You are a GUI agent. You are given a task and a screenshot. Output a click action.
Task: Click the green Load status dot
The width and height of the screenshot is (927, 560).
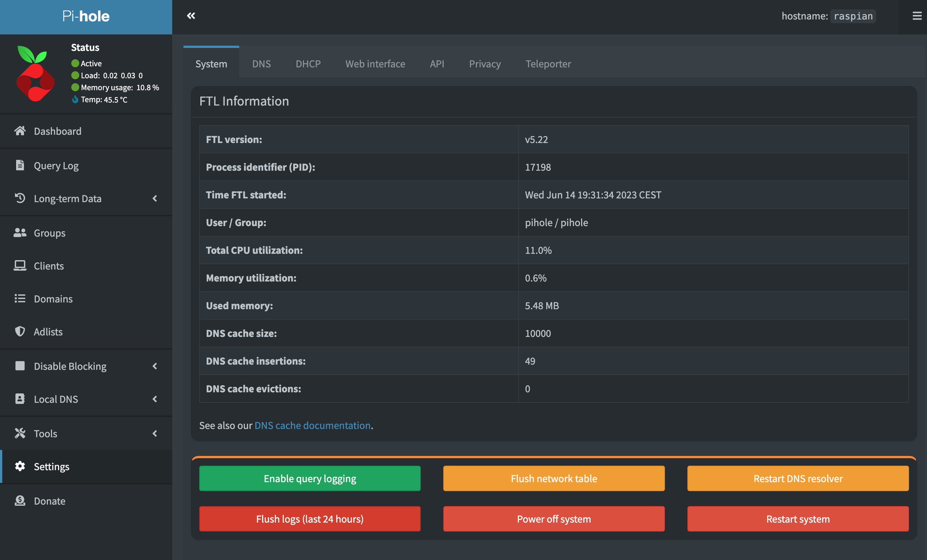(75, 75)
